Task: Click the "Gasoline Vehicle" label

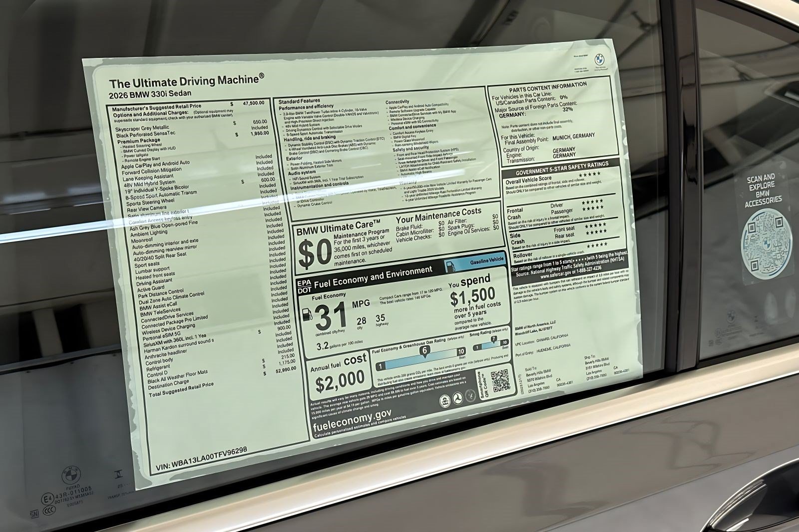Action: (487, 262)
